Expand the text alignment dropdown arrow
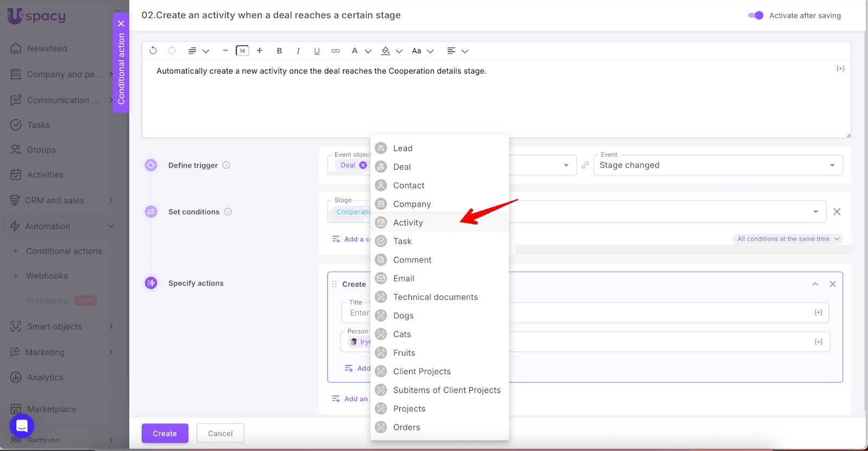This screenshot has height=451, width=868. point(465,51)
